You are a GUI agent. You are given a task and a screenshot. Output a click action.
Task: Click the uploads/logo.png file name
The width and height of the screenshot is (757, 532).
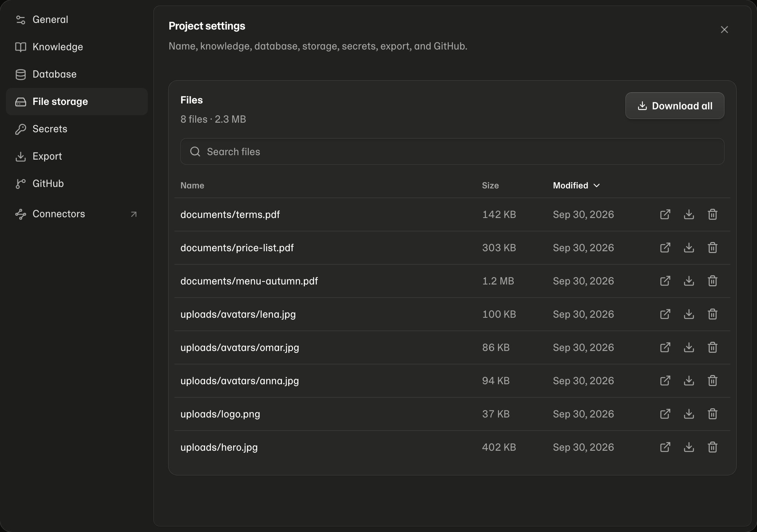(220, 414)
